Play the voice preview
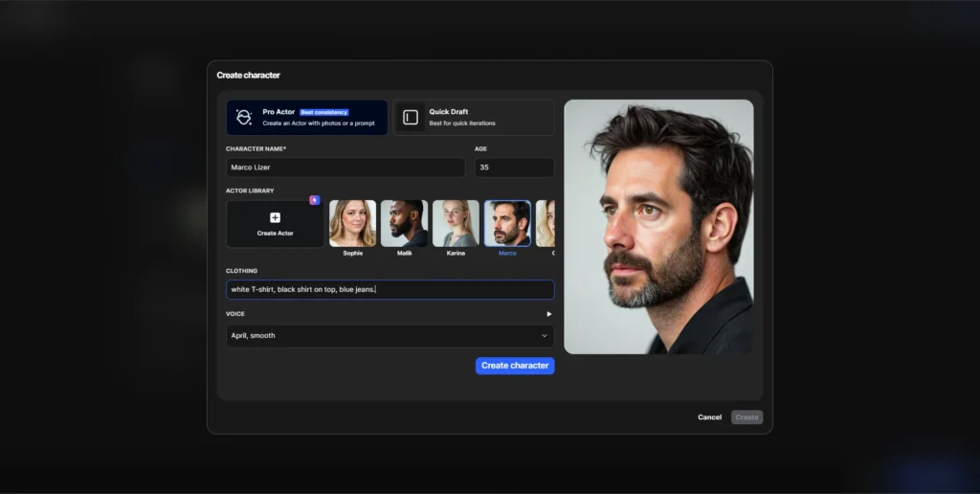Image resolution: width=980 pixels, height=494 pixels. click(549, 314)
